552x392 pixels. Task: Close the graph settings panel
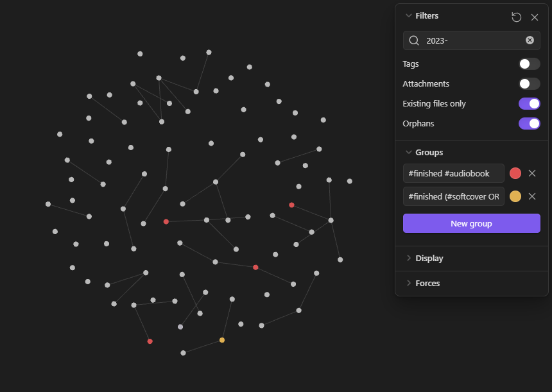pyautogui.click(x=535, y=17)
